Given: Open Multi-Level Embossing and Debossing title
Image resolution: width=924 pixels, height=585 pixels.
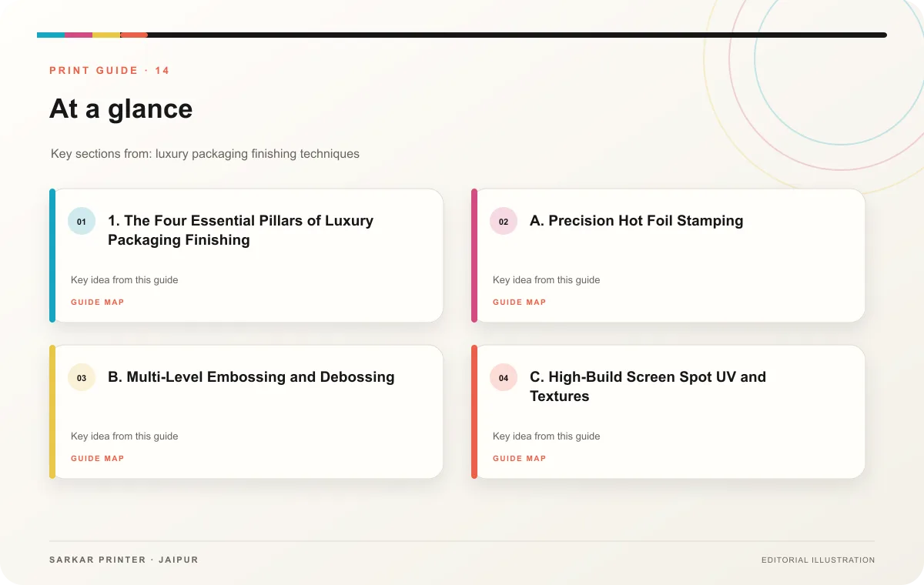Looking at the screenshot, I should point(251,377).
